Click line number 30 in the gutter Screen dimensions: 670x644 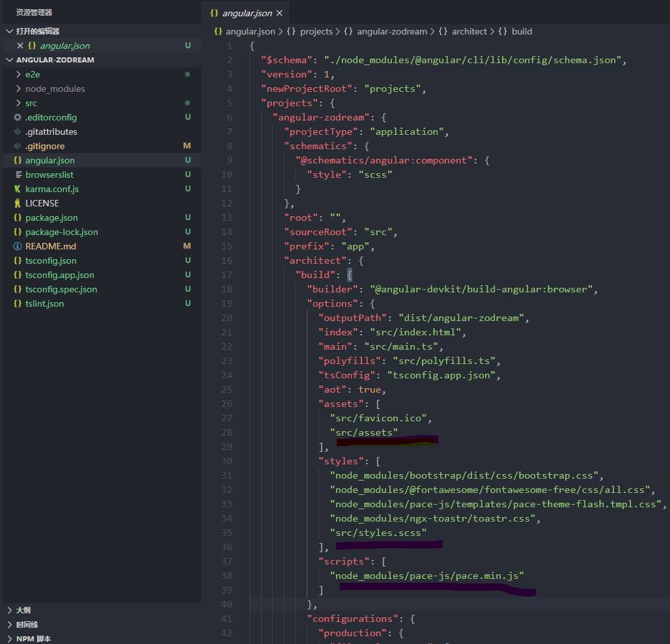[227, 461]
